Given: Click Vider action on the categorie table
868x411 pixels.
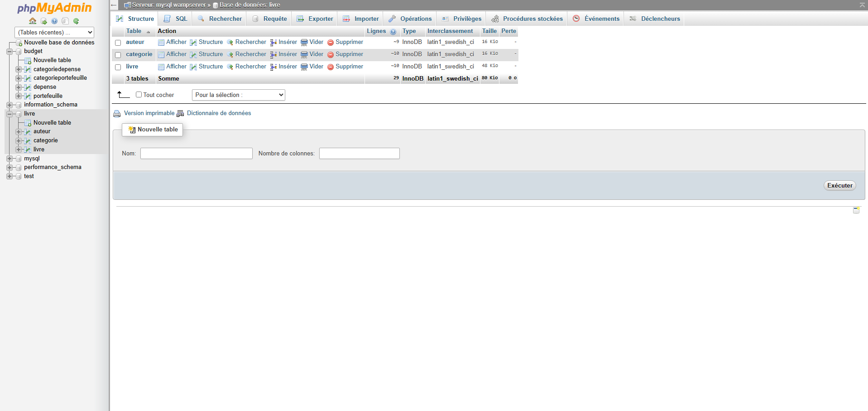Looking at the screenshot, I should pyautogui.click(x=316, y=54).
